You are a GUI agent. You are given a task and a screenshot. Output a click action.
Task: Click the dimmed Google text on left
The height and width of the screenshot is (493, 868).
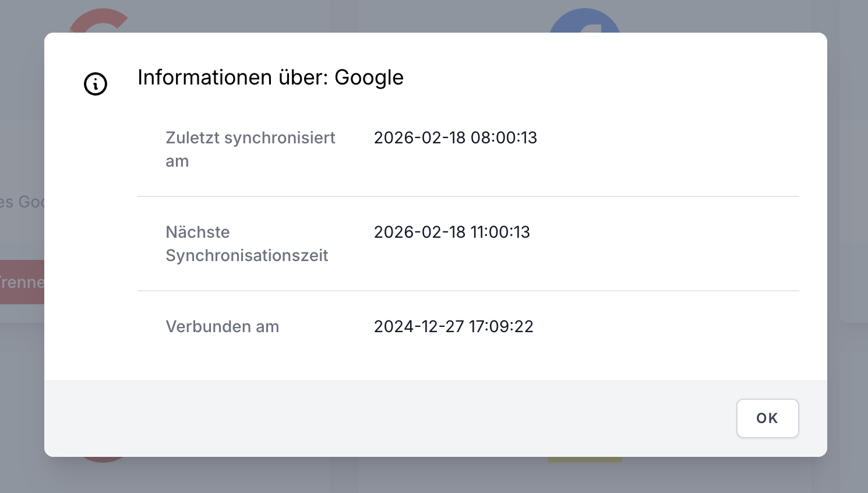pos(22,202)
